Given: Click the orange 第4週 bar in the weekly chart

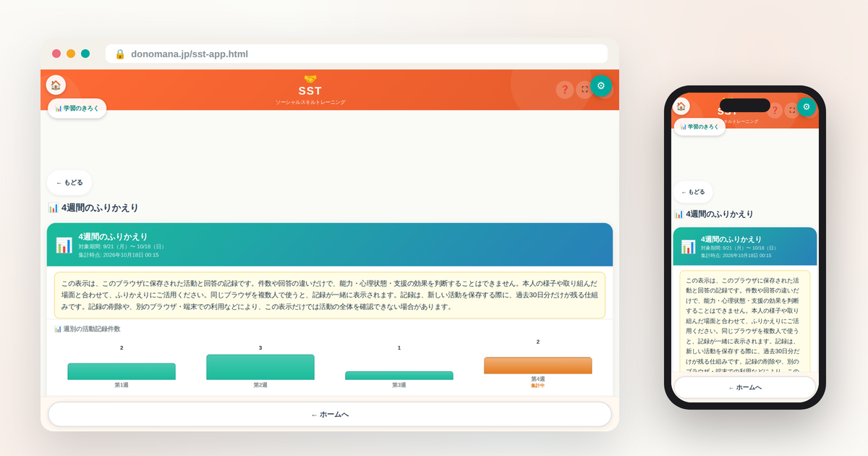Looking at the screenshot, I should (x=538, y=366).
